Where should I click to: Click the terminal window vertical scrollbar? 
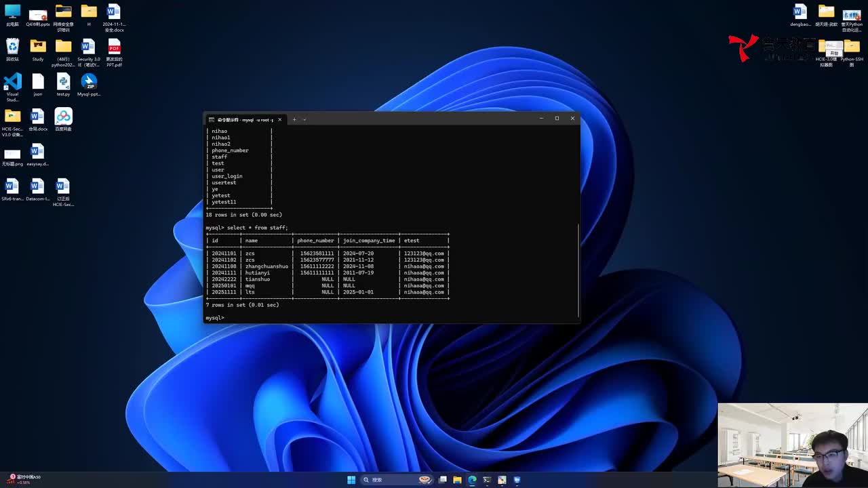578,271
